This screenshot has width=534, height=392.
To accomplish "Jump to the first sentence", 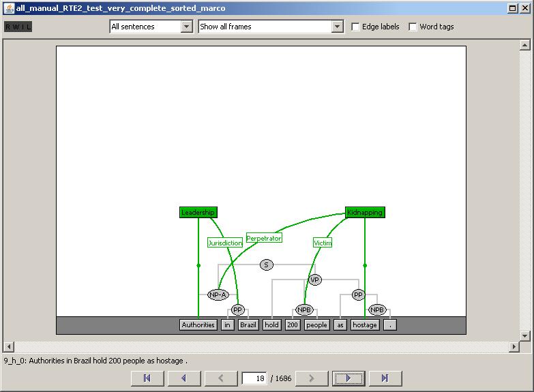I will [147, 378].
